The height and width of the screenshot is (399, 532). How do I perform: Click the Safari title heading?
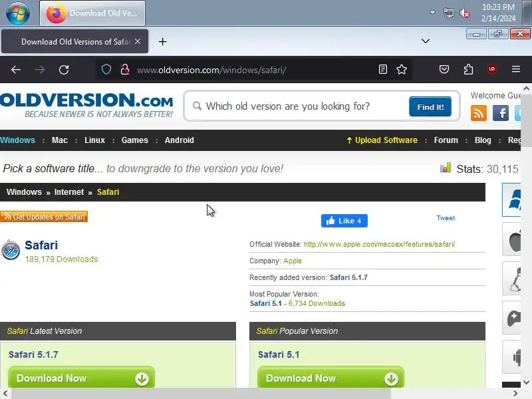[41, 245]
